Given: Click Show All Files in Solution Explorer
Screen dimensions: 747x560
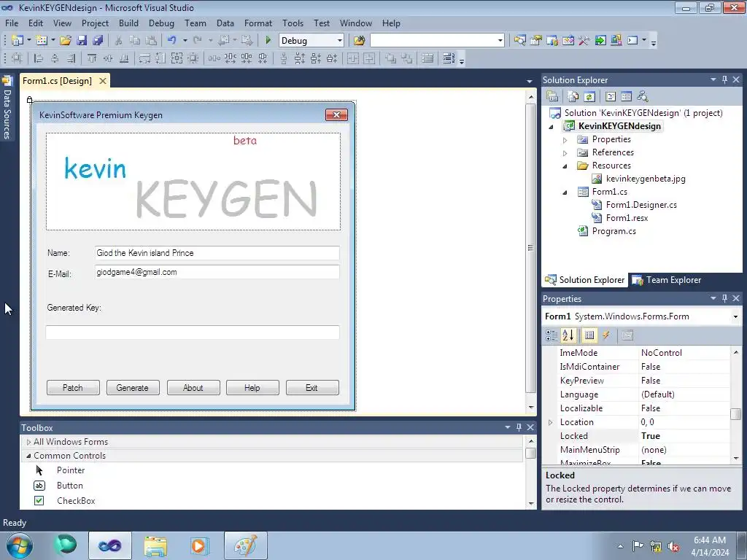Looking at the screenshot, I should (573, 97).
